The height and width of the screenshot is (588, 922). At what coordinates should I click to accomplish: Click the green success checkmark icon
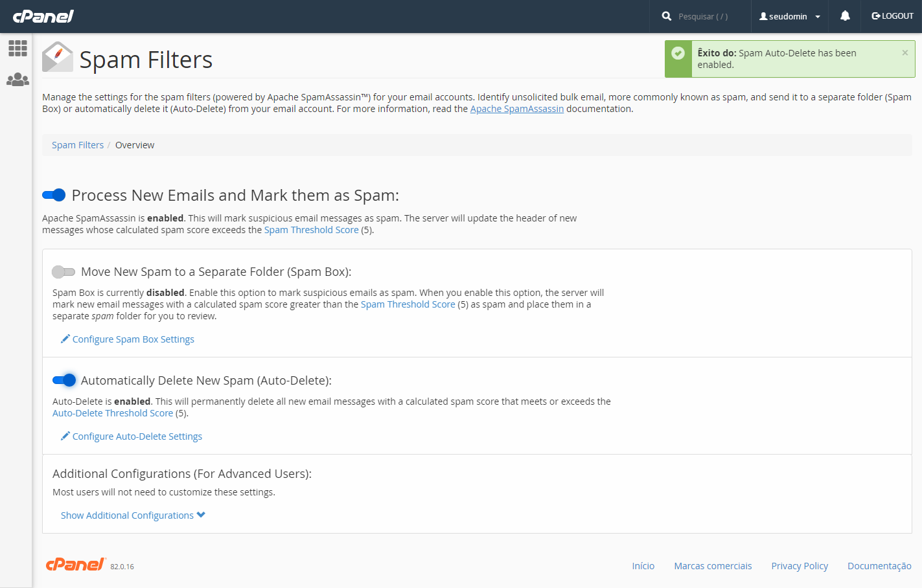tap(678, 53)
